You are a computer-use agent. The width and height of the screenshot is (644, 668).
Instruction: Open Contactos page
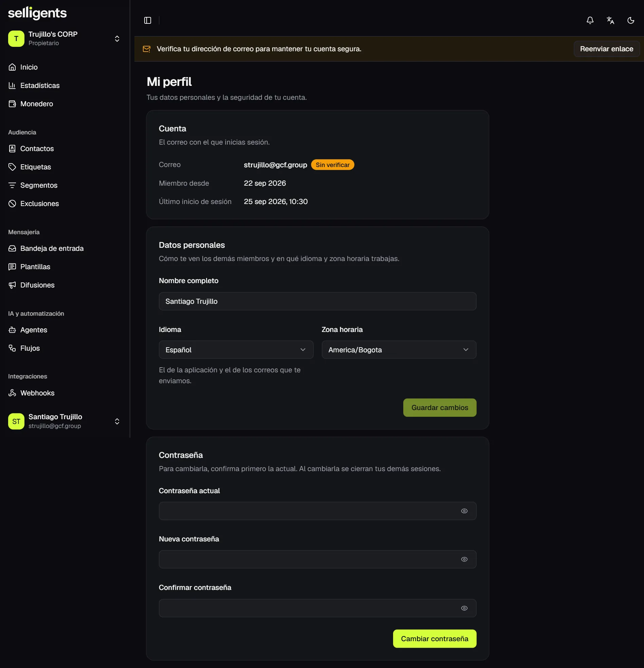pos(65,149)
